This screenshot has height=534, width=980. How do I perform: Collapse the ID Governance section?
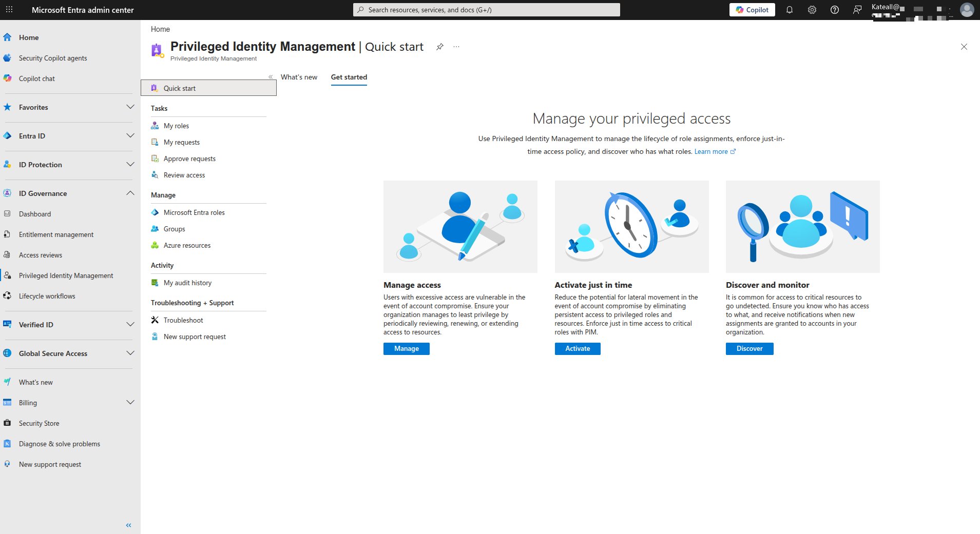click(x=130, y=193)
